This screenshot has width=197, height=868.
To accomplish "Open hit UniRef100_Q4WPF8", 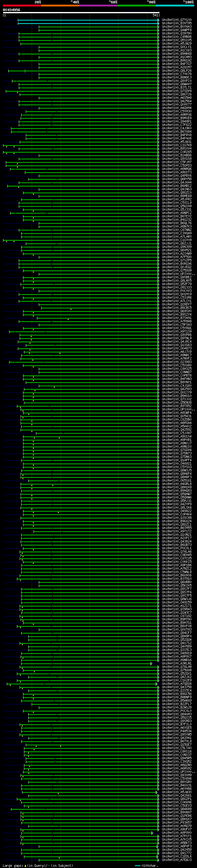I will tap(177, 30).
